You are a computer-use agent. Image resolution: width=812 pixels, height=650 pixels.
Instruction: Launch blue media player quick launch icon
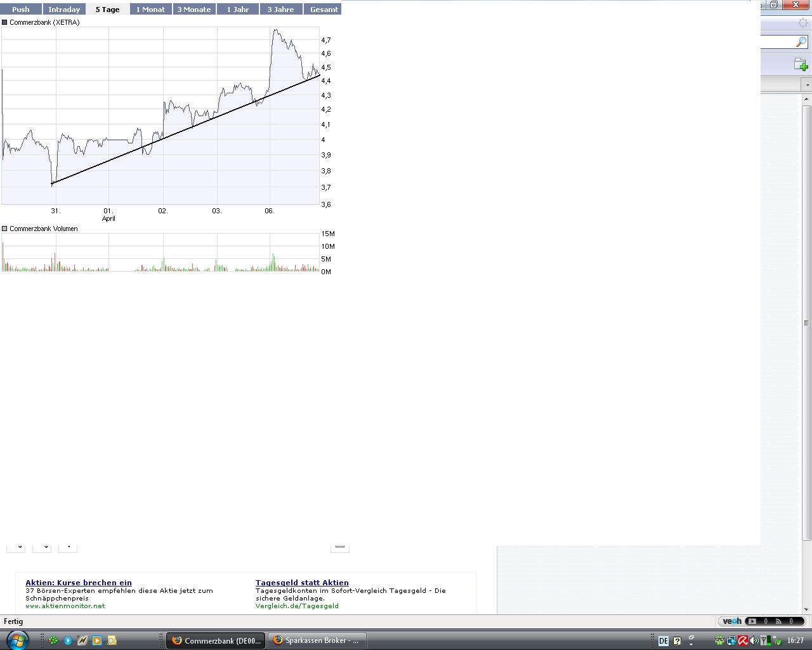coord(68,640)
